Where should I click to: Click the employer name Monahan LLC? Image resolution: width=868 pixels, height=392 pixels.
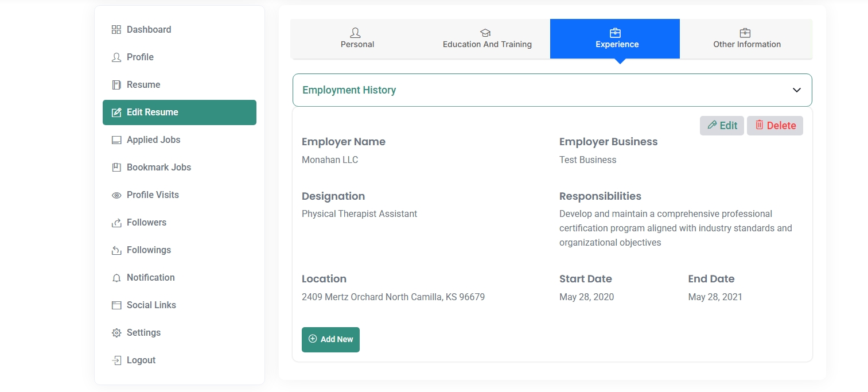point(330,160)
